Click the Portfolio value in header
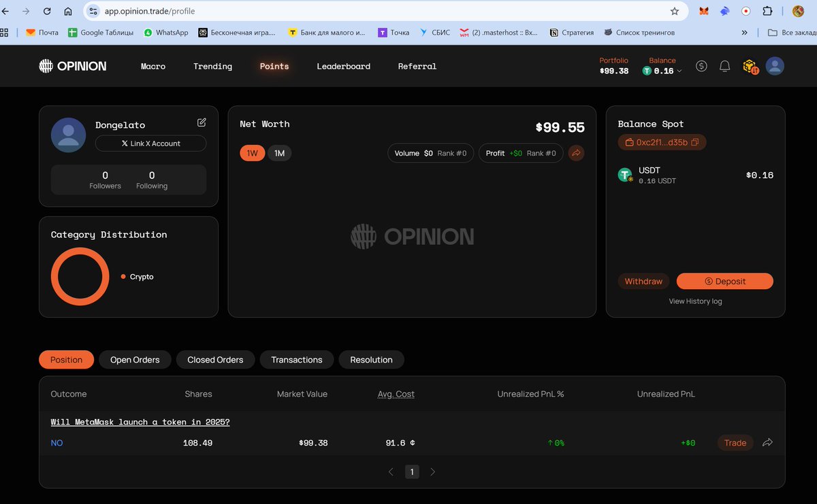The image size is (817, 504). pyautogui.click(x=614, y=71)
